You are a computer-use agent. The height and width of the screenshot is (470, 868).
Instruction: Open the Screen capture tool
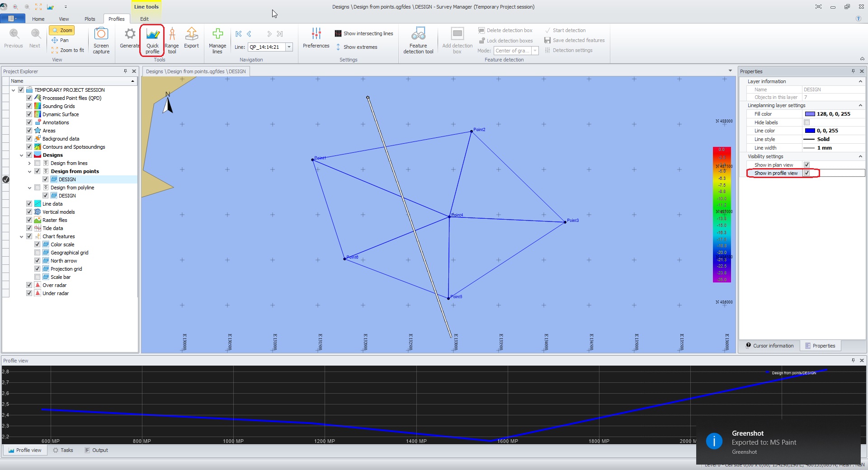pos(101,40)
